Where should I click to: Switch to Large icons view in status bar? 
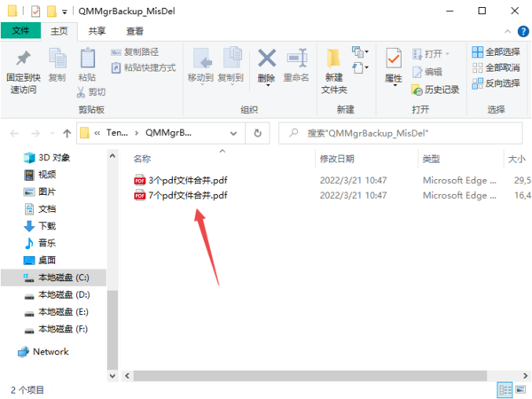(520, 390)
